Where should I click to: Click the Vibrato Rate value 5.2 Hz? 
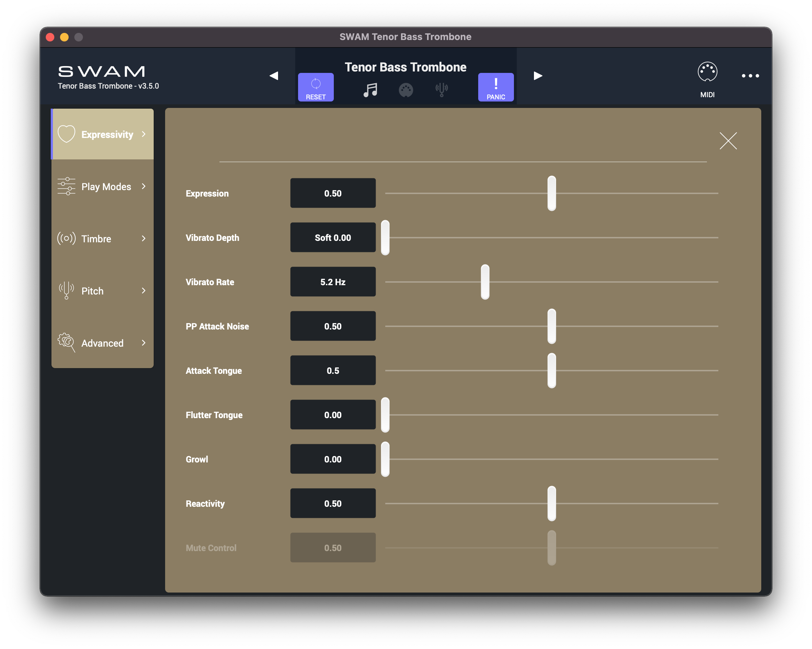tap(333, 282)
